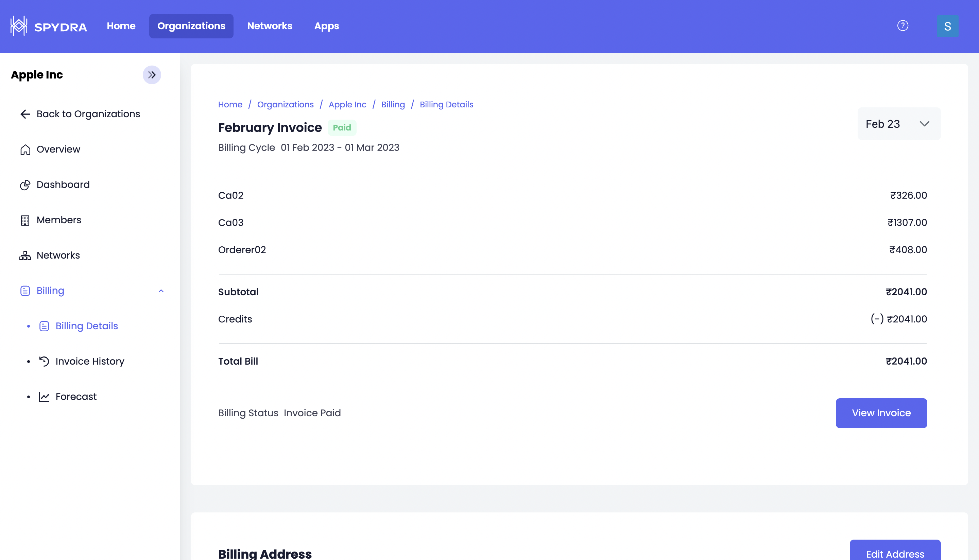
Task: Open the Apps top menu
Action: [326, 26]
